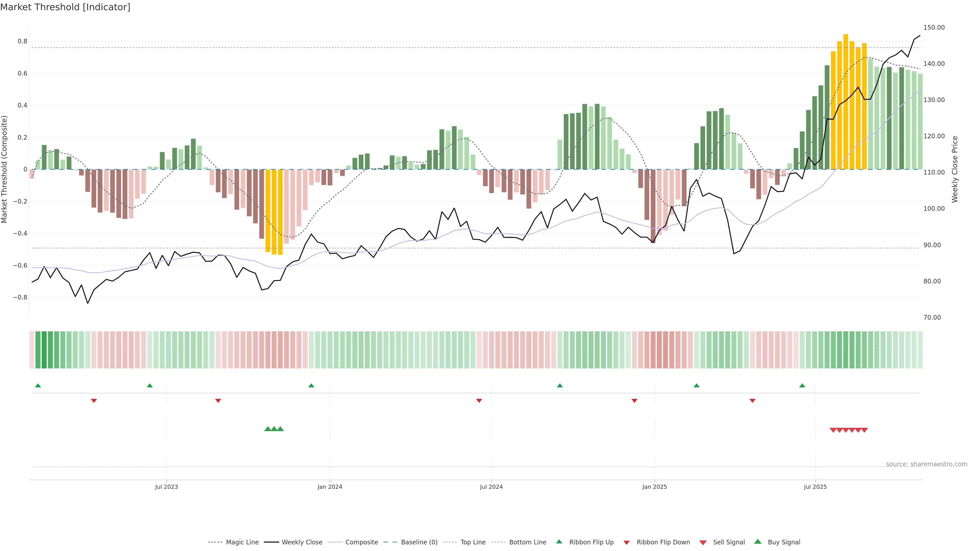Click source sharemaestro.com text
Screen dimensions: 980x551
pyautogui.click(x=926, y=464)
